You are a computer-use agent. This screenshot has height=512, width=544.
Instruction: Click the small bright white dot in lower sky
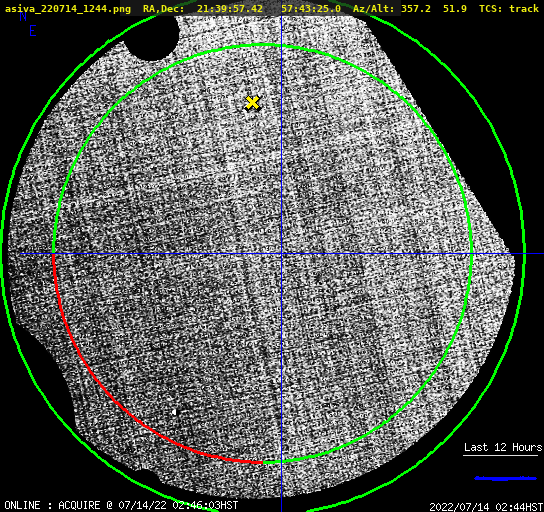tap(174, 412)
